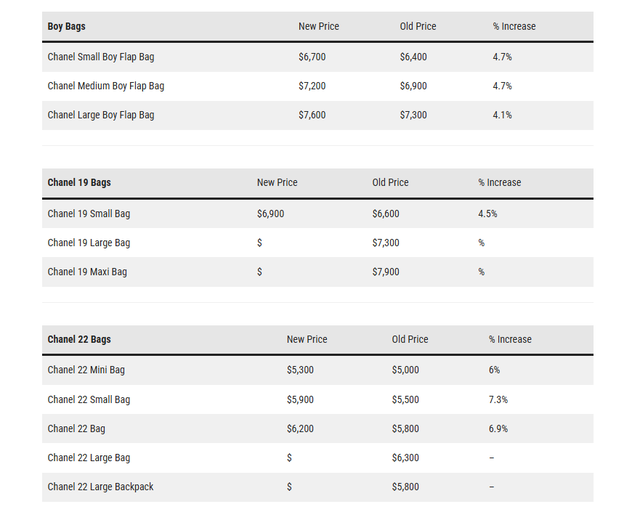
Task: Select the Chanel Small Boy Flap Bag row
Action: pyautogui.click(x=318, y=57)
